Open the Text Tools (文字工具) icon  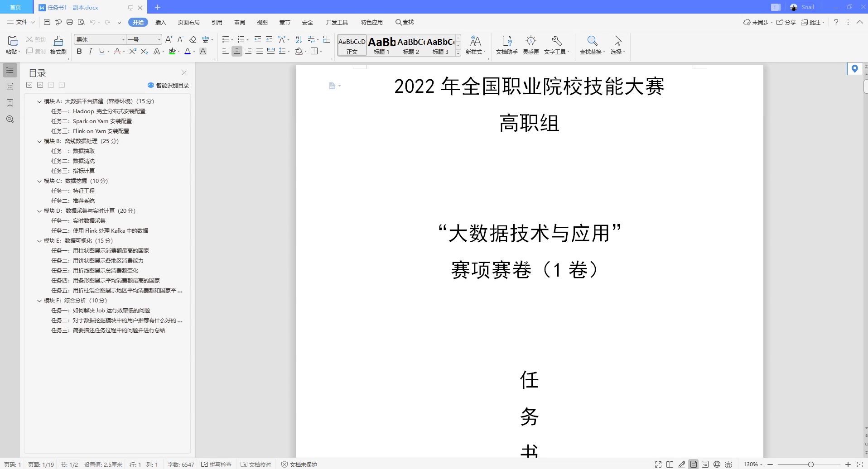(556, 45)
